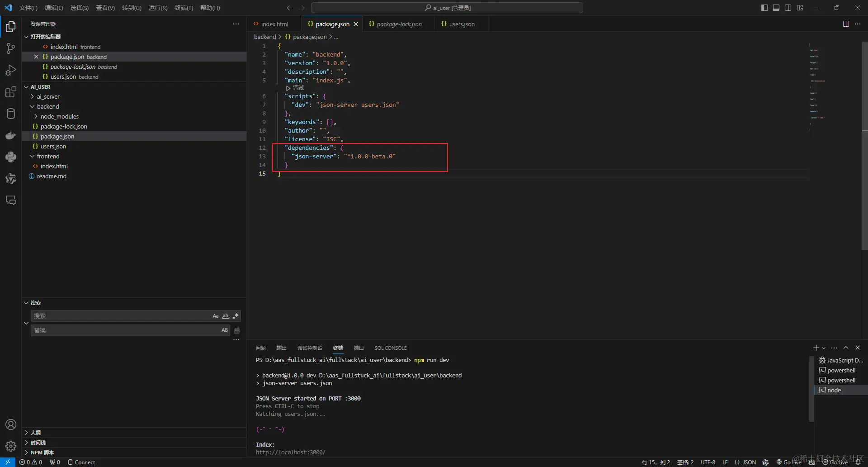Open the Run and Debug view

point(11,70)
